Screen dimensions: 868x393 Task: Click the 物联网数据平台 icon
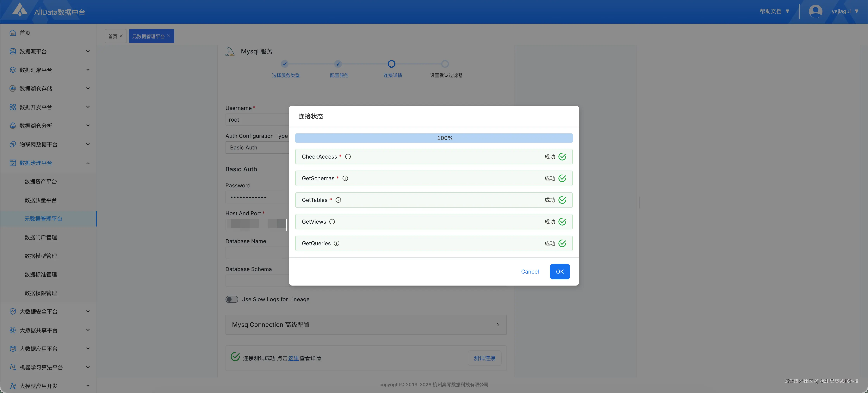(x=13, y=144)
